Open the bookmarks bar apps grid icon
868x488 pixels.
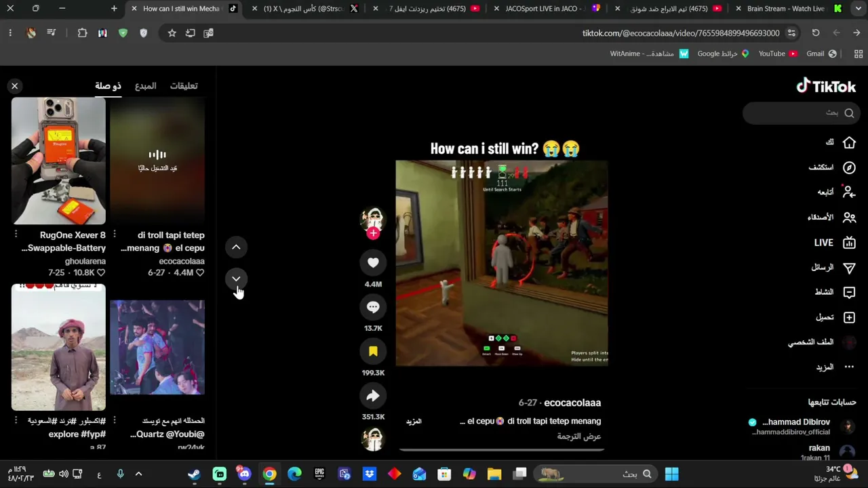(858, 54)
